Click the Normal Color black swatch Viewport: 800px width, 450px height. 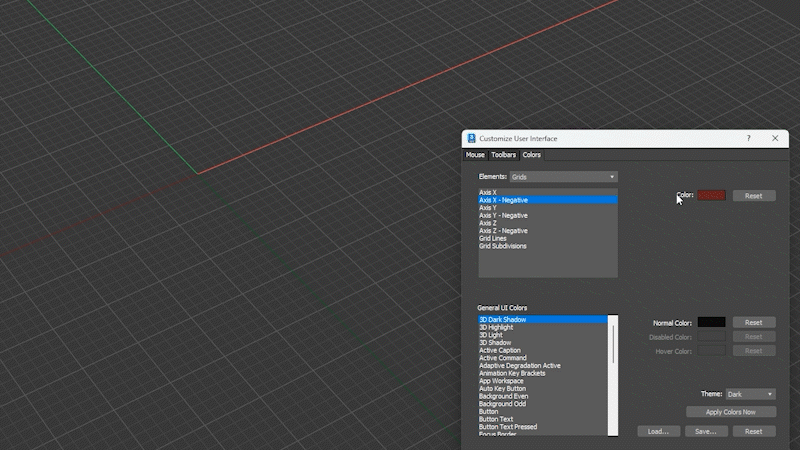pos(711,322)
